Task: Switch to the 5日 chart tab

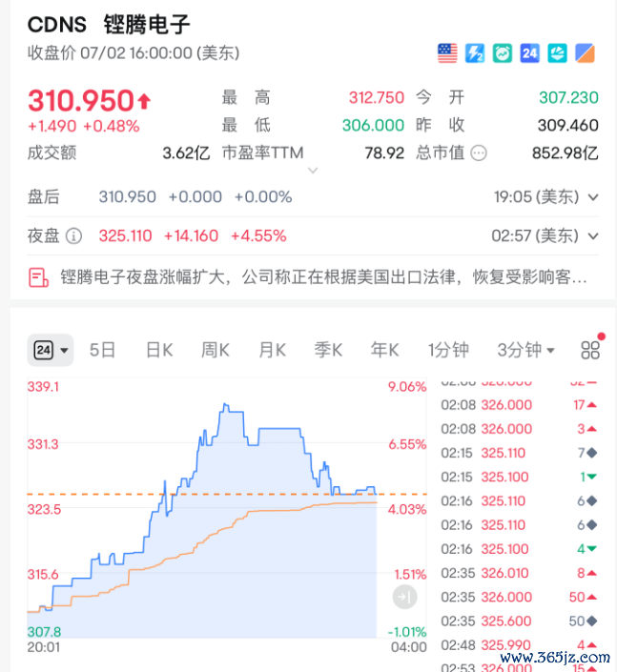Action: tap(102, 350)
